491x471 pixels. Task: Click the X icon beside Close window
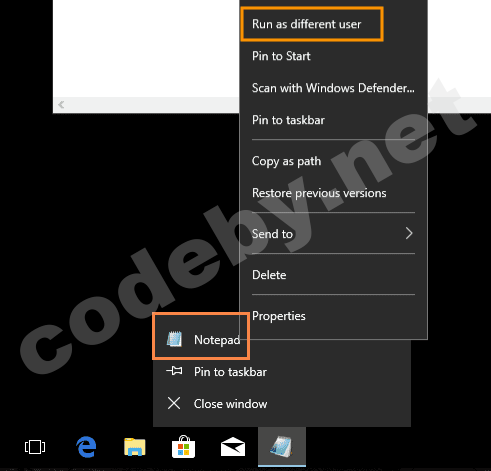[174, 403]
